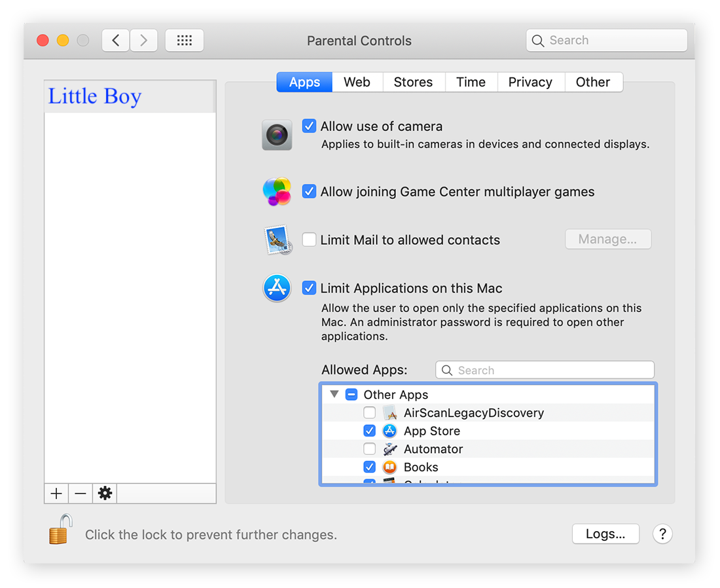Image resolution: width=720 pixels, height=588 pixels.
Task: Click the AirScanLegacyDiscovery app icon
Action: pos(389,413)
